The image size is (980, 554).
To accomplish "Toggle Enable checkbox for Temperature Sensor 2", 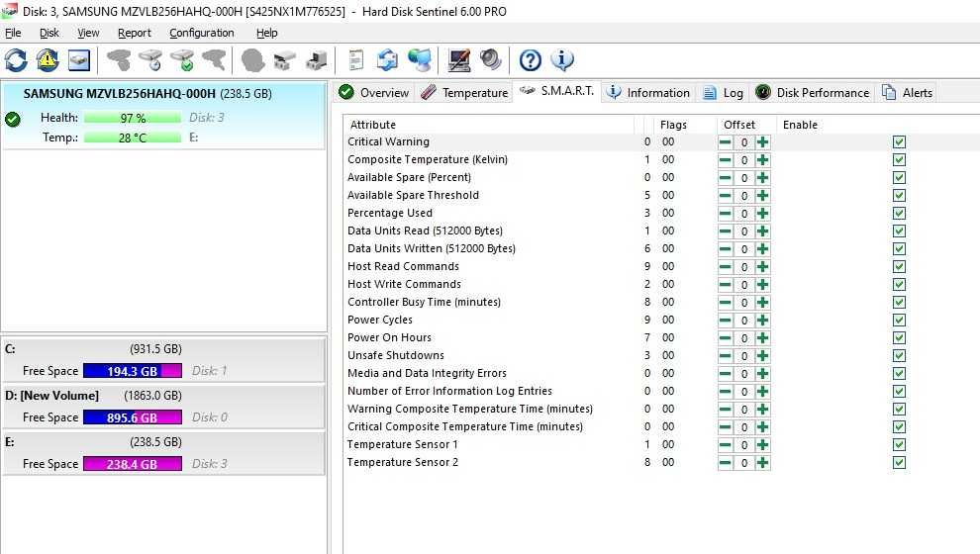I will tap(899, 463).
